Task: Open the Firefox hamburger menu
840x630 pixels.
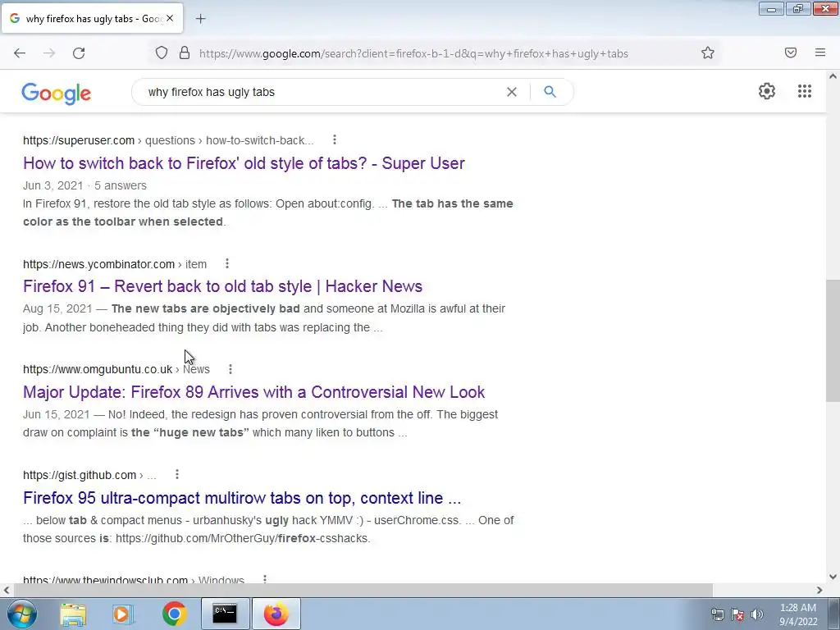Action: [x=820, y=52]
